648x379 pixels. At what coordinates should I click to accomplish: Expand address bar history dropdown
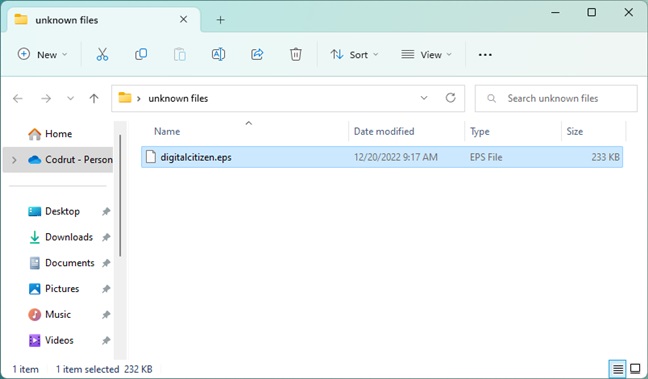click(x=424, y=98)
